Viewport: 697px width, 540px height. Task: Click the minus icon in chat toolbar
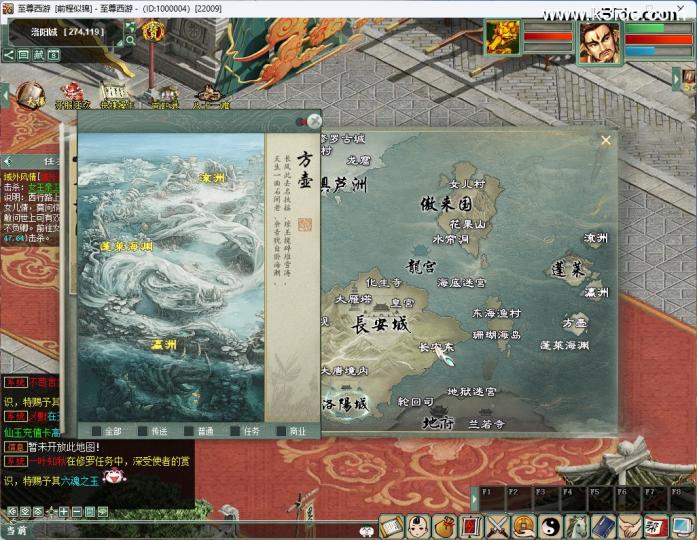76,512
